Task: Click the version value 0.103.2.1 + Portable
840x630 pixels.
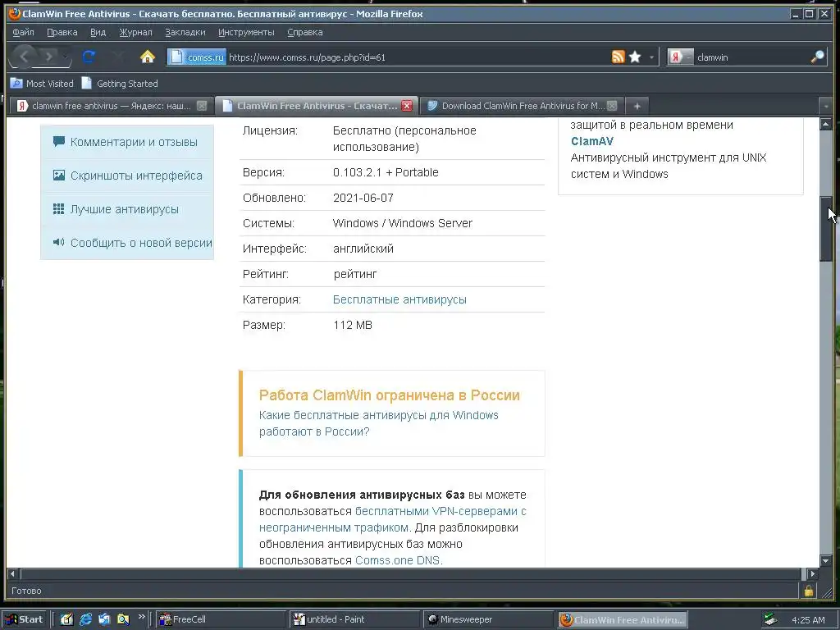Action: 386,172
